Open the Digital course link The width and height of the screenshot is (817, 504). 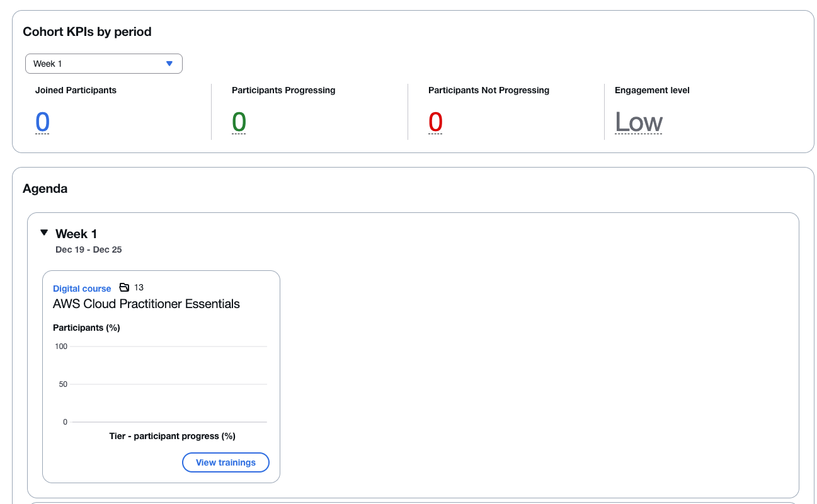pyautogui.click(x=82, y=289)
